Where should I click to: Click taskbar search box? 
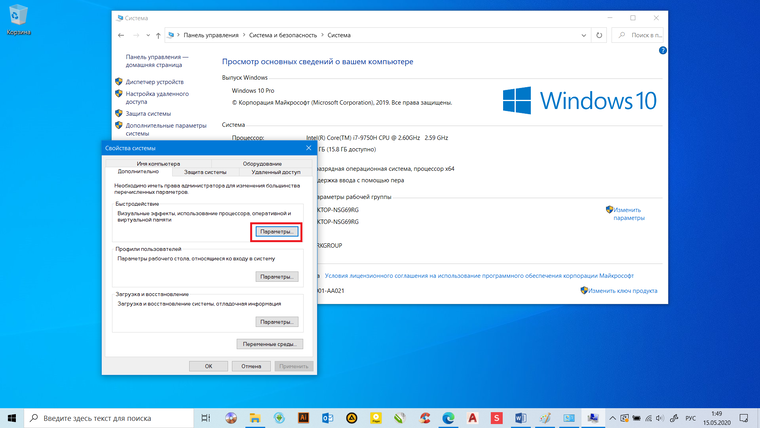(109, 418)
